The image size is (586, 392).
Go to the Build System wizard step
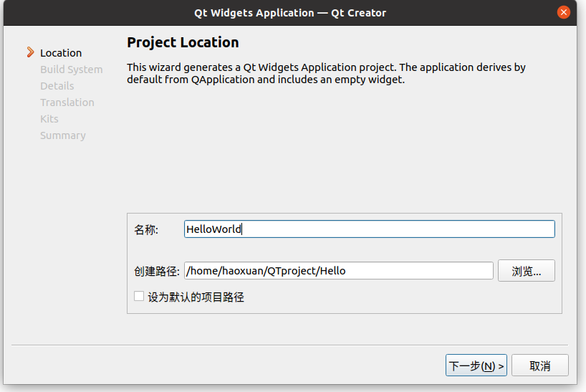click(71, 70)
